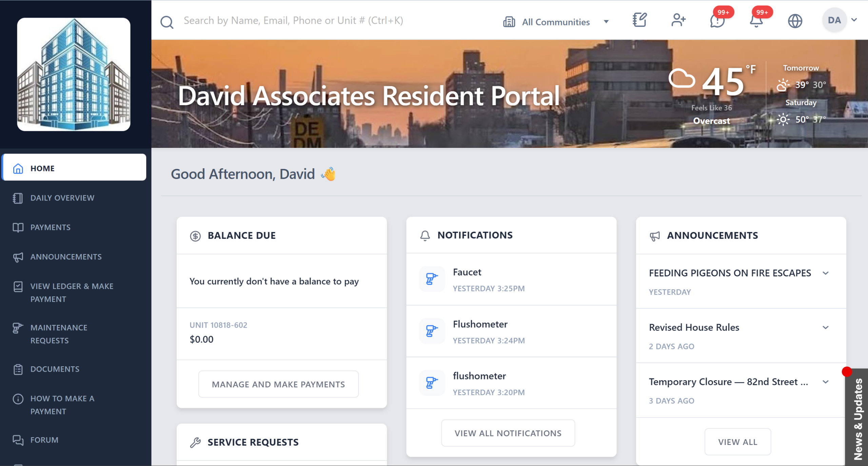868x466 pixels.
Task: Expand Temporary Closure 82nd Street announcement
Action: pos(826,382)
